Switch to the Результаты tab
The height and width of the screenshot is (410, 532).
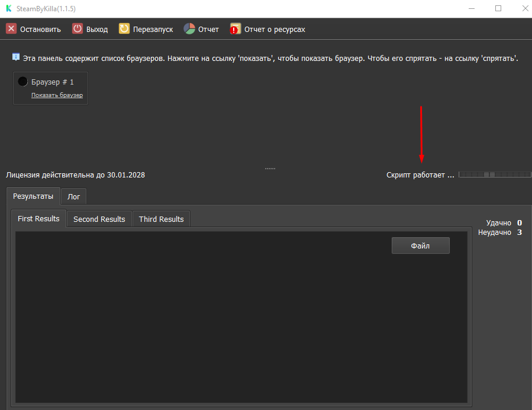[33, 196]
